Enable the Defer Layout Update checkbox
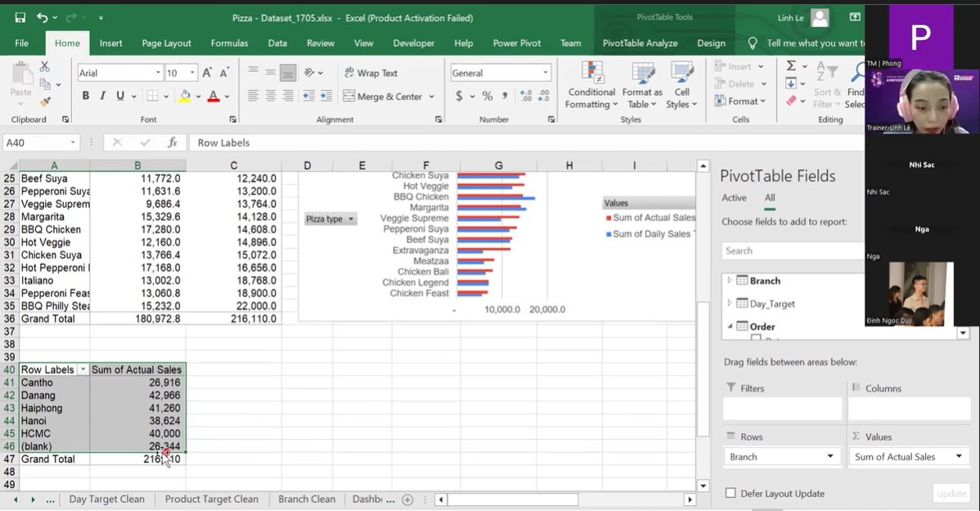Image resolution: width=980 pixels, height=511 pixels. point(730,493)
